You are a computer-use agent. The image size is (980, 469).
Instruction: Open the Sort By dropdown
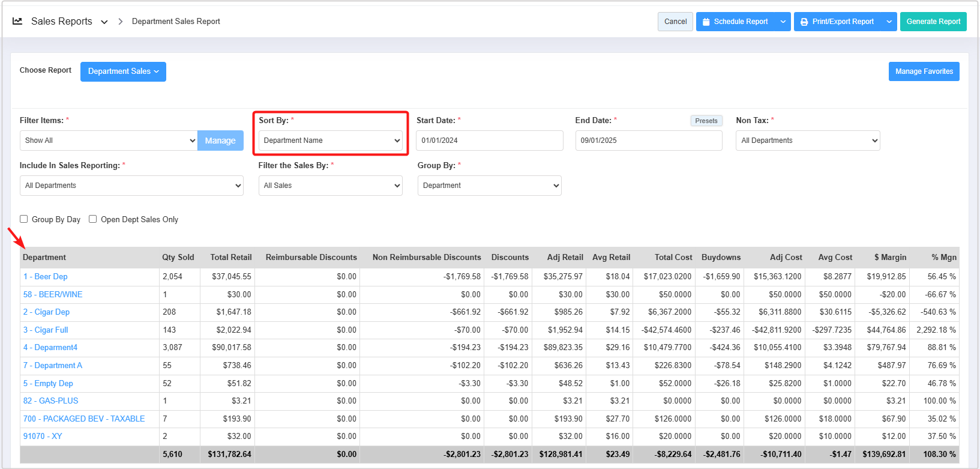pyautogui.click(x=331, y=141)
